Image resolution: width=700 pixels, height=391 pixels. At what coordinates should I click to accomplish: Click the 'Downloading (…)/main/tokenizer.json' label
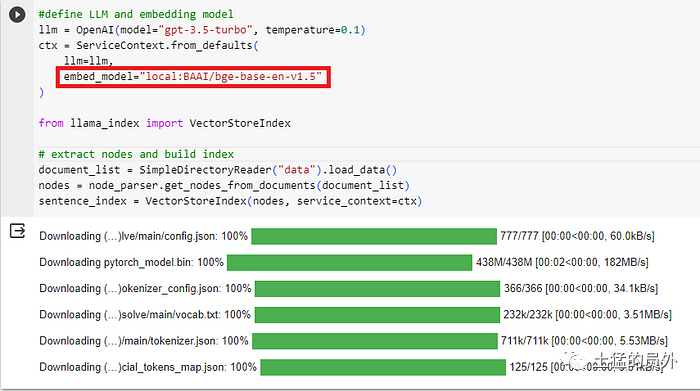[x=144, y=341]
